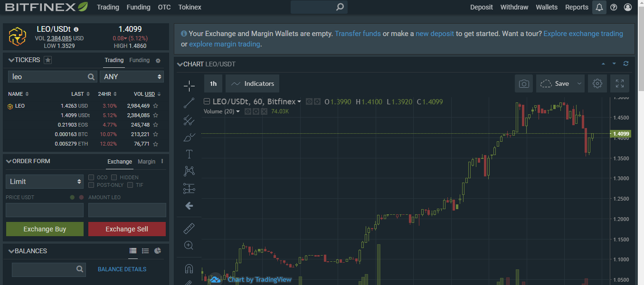This screenshot has height=285, width=644.
Task: Enable the HIDDEN order option
Action: [x=114, y=177]
